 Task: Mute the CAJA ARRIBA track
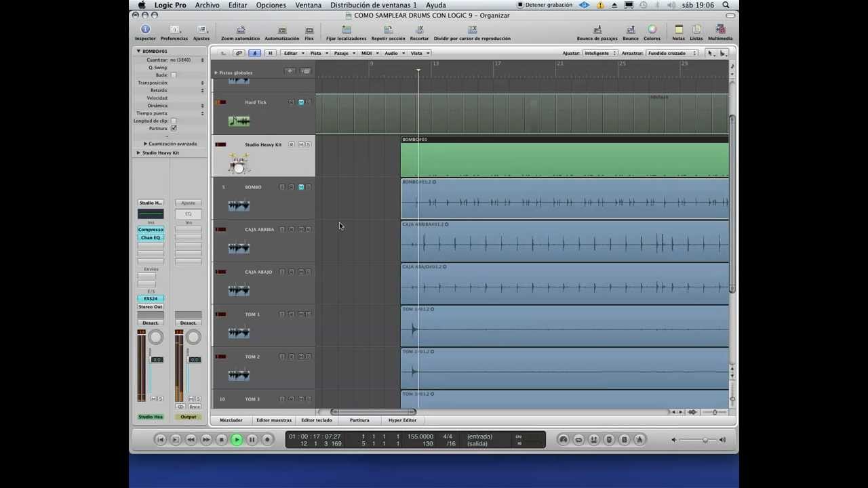pyautogui.click(x=300, y=229)
